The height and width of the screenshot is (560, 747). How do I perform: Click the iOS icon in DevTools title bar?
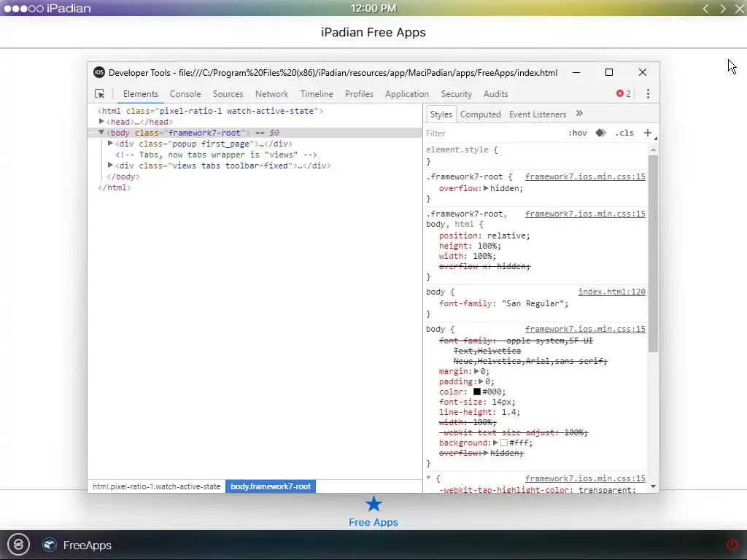[x=99, y=72]
